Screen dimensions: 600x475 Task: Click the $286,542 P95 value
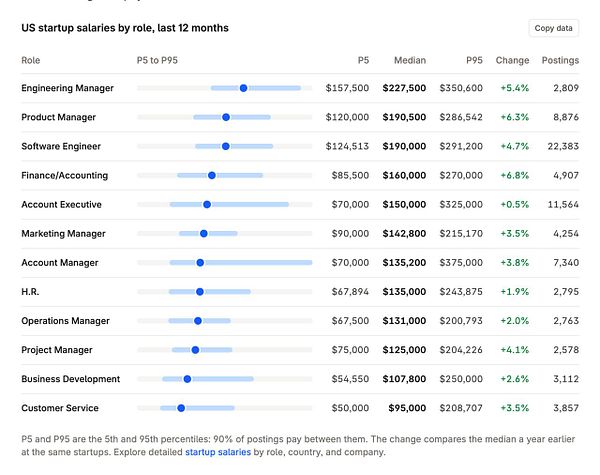click(461, 117)
